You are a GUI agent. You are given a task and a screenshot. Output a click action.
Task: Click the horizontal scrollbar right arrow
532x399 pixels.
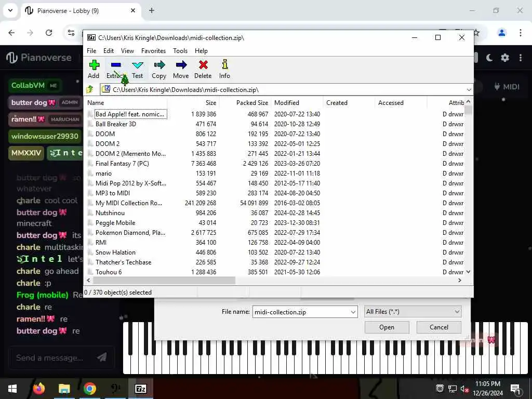[x=460, y=280]
